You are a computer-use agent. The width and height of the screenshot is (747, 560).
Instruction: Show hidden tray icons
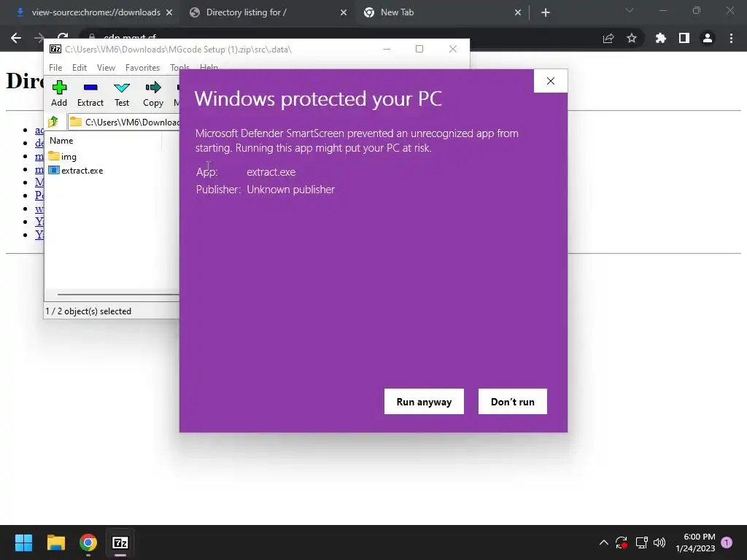603,542
